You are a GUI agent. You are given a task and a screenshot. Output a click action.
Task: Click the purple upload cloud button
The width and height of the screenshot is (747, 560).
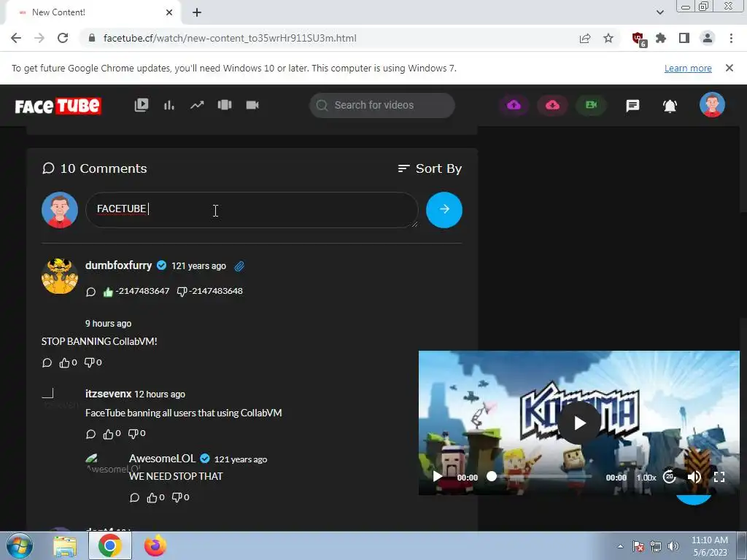514,105
